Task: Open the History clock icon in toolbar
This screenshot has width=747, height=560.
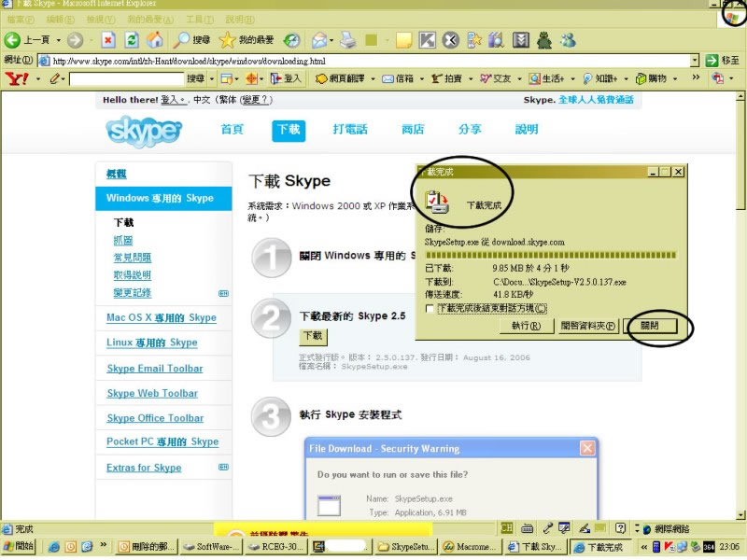Action: point(291,40)
